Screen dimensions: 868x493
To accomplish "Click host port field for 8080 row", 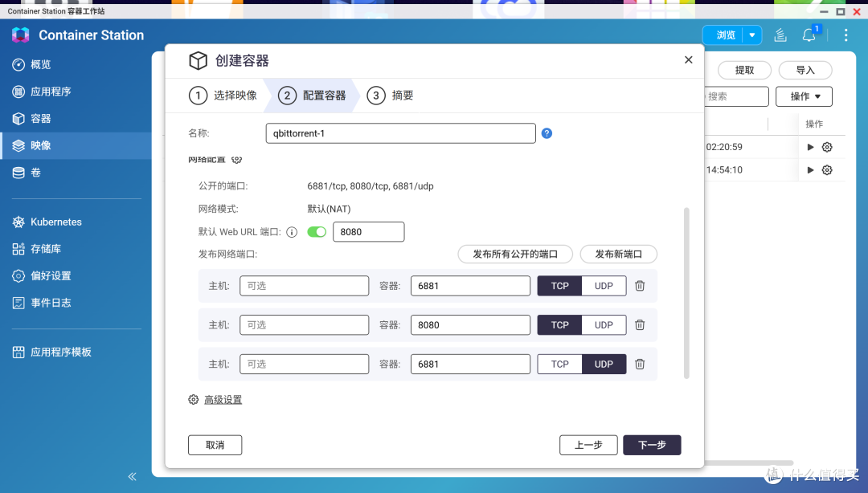I will click(305, 325).
